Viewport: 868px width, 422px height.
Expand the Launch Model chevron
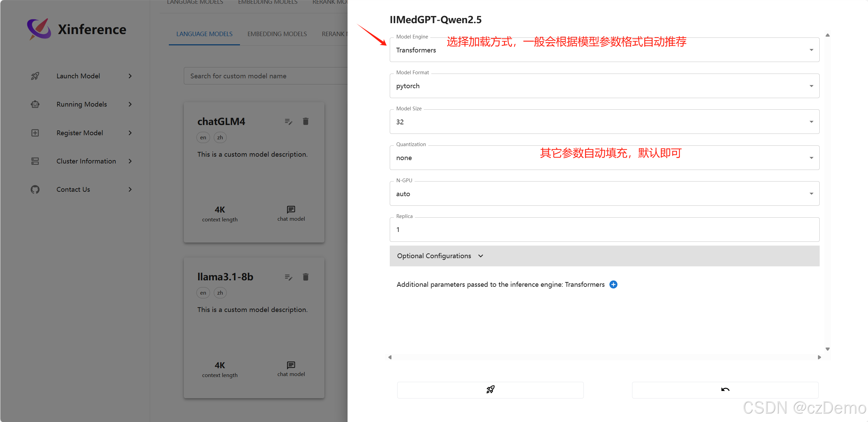point(130,76)
